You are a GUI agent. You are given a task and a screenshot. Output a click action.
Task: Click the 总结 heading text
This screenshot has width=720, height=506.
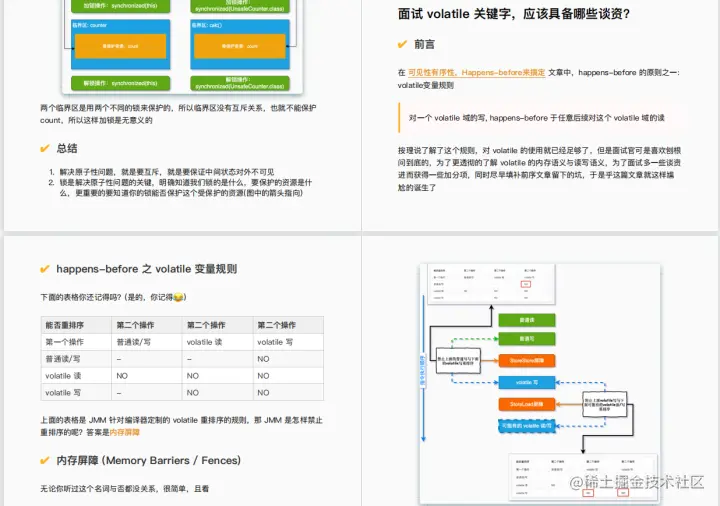pyautogui.click(x=67, y=148)
